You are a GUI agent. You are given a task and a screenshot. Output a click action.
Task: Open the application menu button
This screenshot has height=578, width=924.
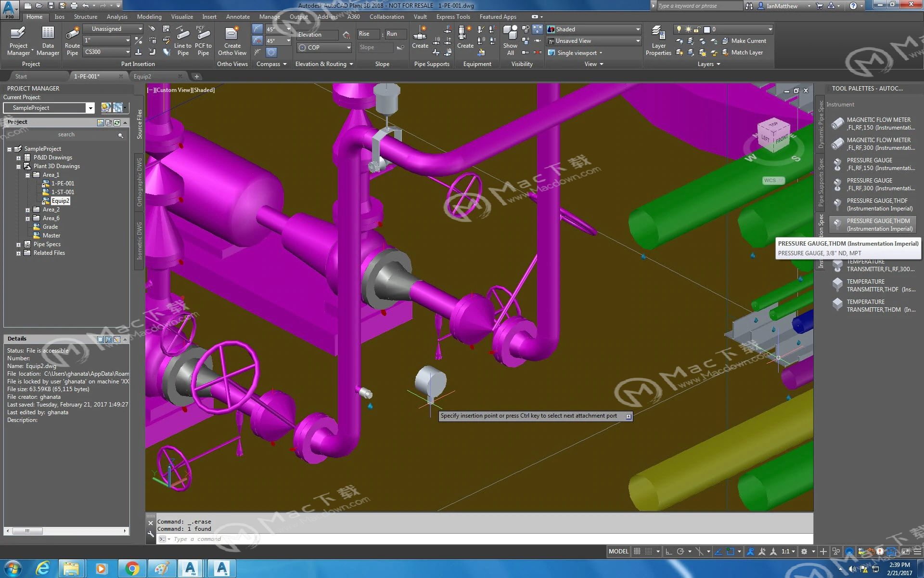(x=10, y=9)
